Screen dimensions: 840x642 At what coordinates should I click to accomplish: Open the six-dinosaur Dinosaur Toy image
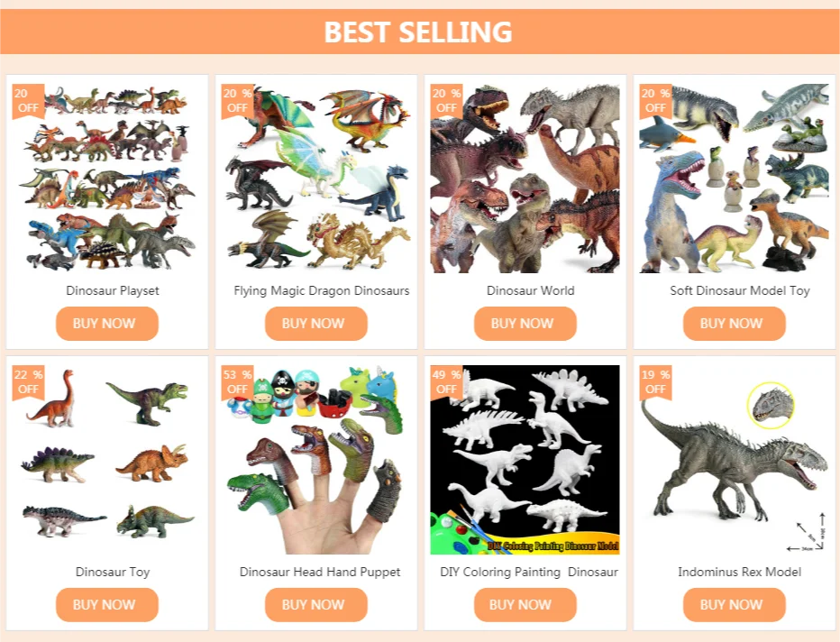pos(107,460)
